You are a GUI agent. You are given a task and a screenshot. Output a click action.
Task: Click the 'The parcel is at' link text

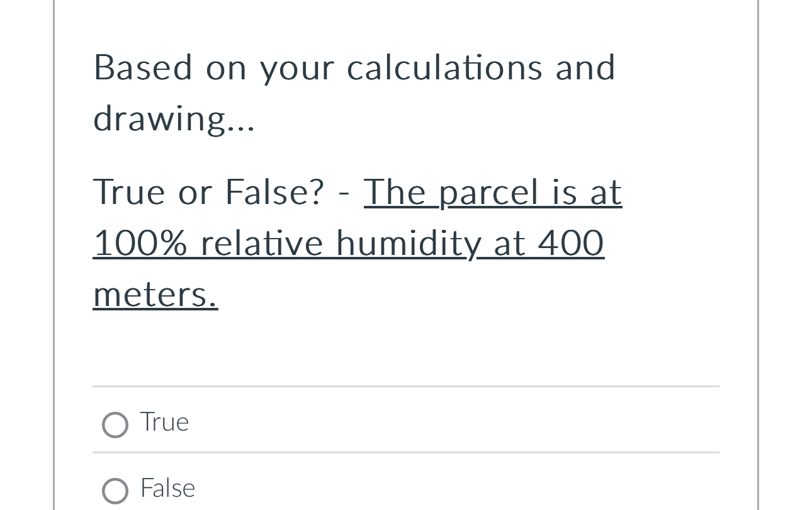pyautogui.click(x=492, y=192)
